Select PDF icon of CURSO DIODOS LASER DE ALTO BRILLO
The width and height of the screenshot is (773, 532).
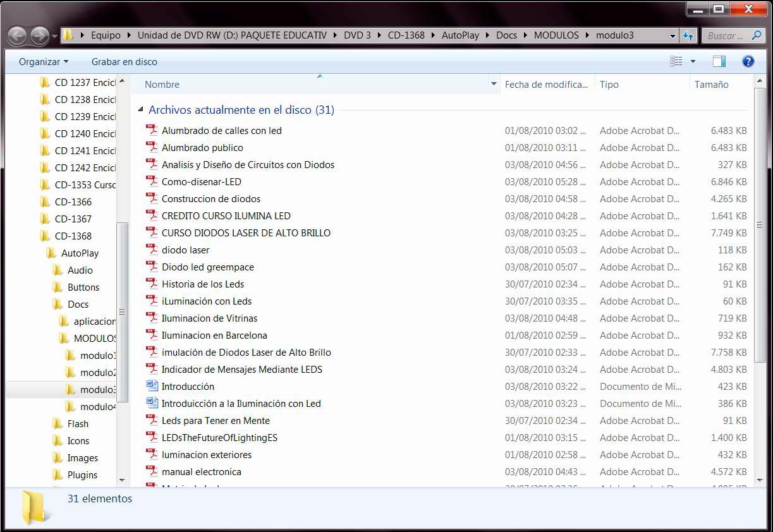pyautogui.click(x=152, y=233)
